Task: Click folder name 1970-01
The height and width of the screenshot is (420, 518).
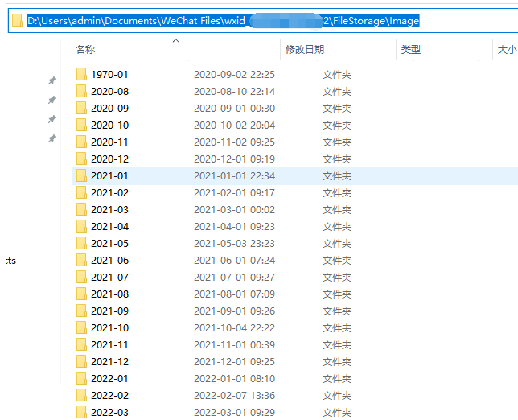Action: [109, 75]
